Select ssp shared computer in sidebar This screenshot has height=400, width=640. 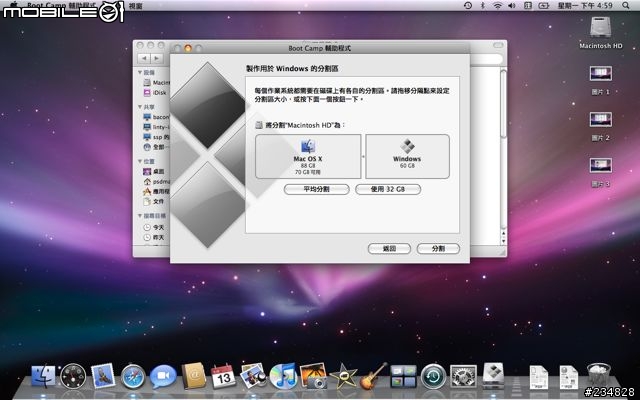[x=156, y=137]
